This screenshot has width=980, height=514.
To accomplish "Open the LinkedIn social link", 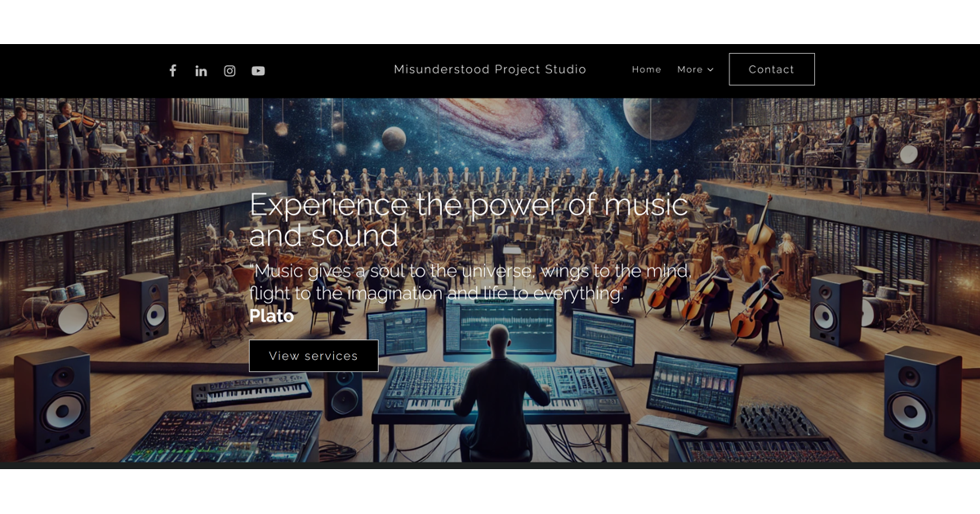I will [201, 71].
